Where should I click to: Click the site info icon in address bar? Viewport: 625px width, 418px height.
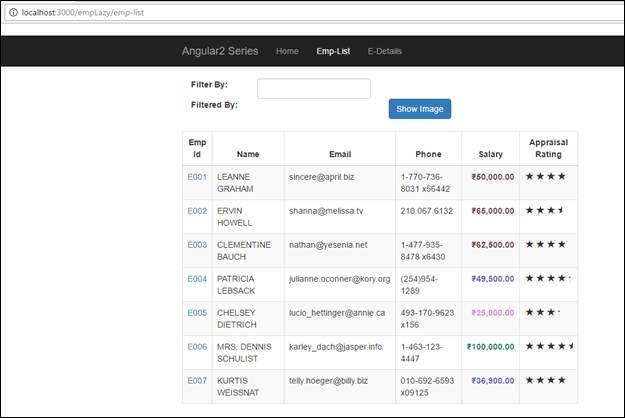(x=12, y=11)
